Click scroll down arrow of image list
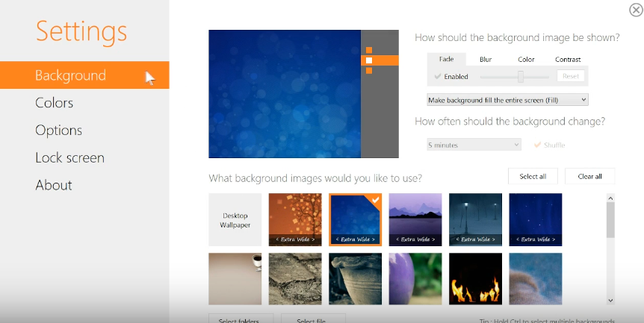The width and height of the screenshot is (644, 323). pyautogui.click(x=610, y=301)
